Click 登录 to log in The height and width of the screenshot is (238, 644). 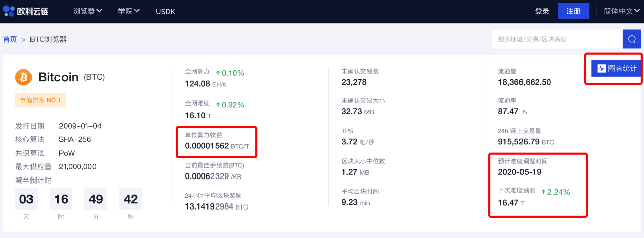pos(542,11)
